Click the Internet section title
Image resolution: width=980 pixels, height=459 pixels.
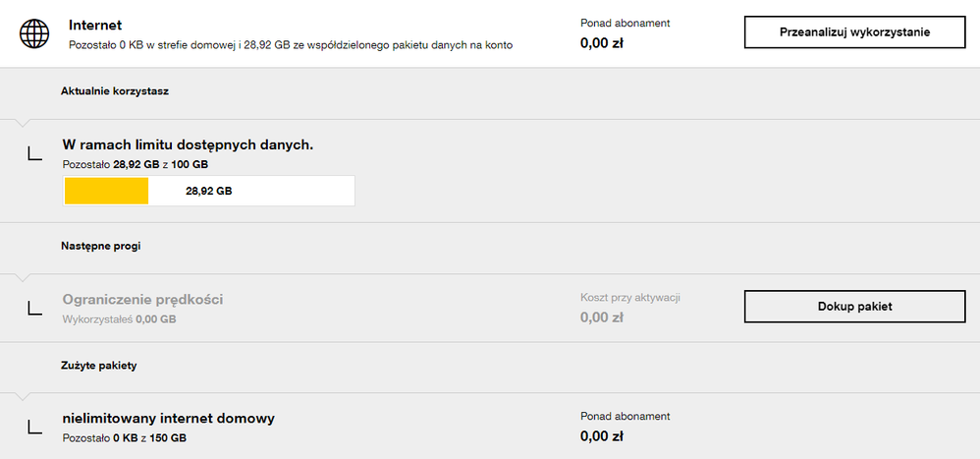tap(95, 25)
